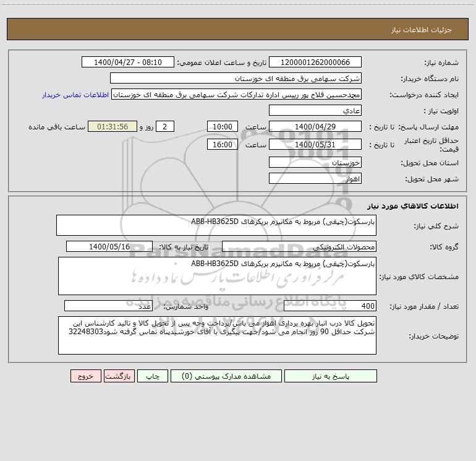Click the تعداد / مقدار مورد نیاز label
The height and width of the screenshot is (461, 476).
pos(424,307)
